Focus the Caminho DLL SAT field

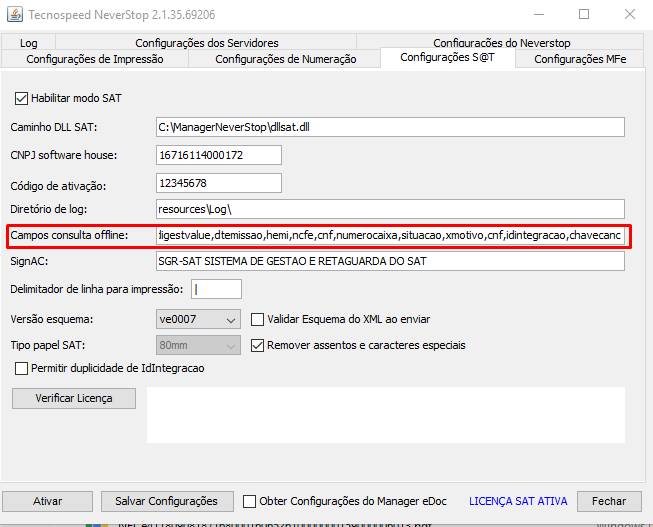(x=390, y=127)
